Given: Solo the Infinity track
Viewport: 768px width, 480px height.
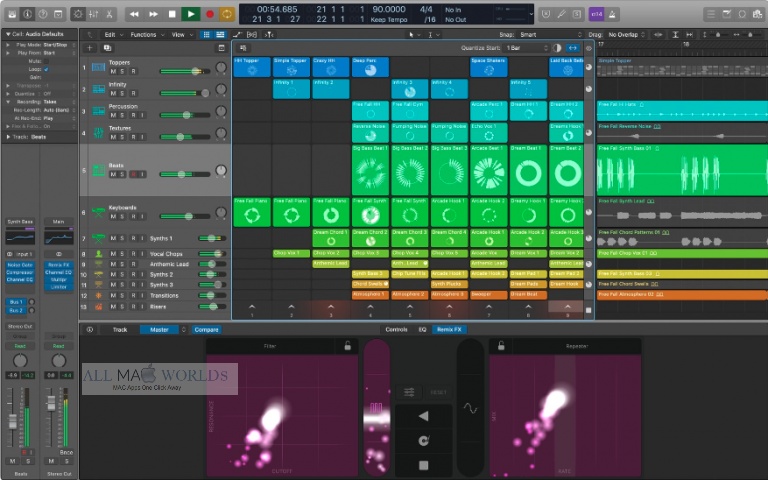Looking at the screenshot, I should 123,94.
